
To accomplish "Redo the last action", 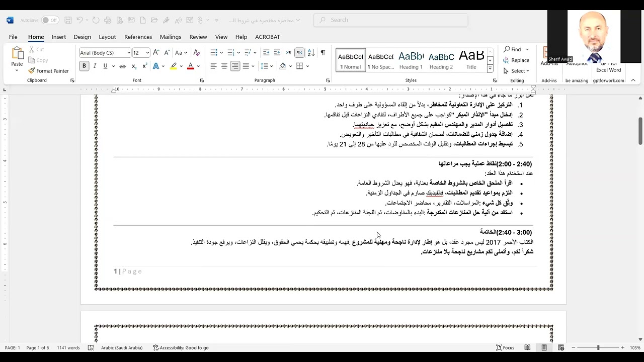I will (97, 20).
